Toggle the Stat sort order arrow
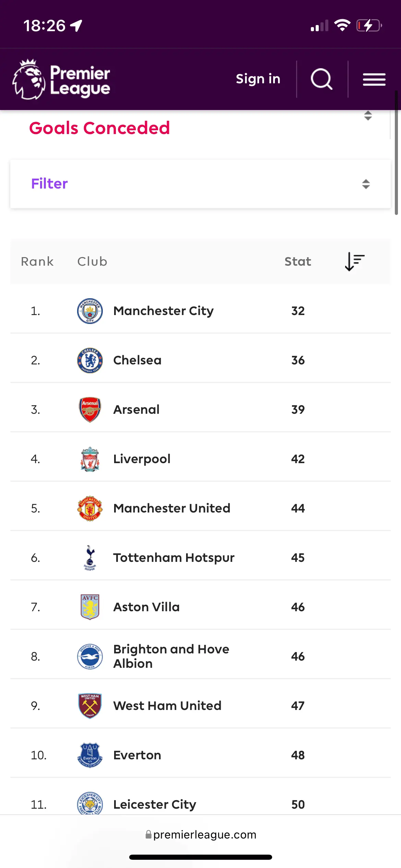The image size is (401, 868). [x=354, y=262]
